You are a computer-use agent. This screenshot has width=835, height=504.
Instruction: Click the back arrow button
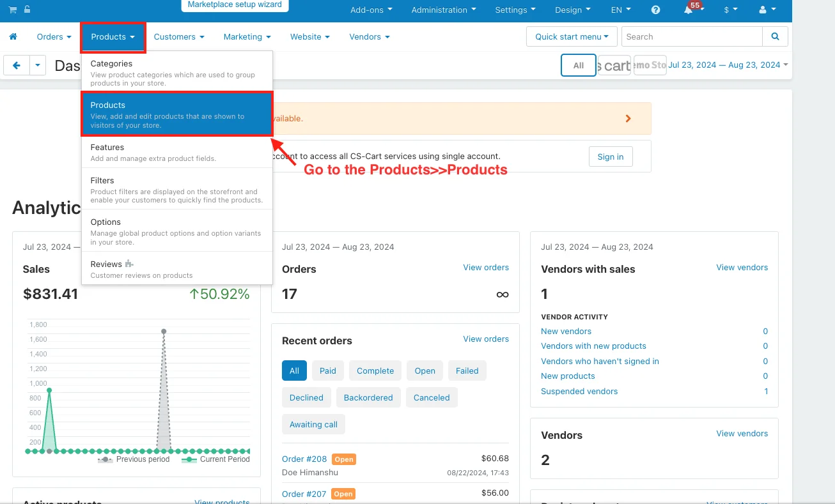[x=17, y=65]
